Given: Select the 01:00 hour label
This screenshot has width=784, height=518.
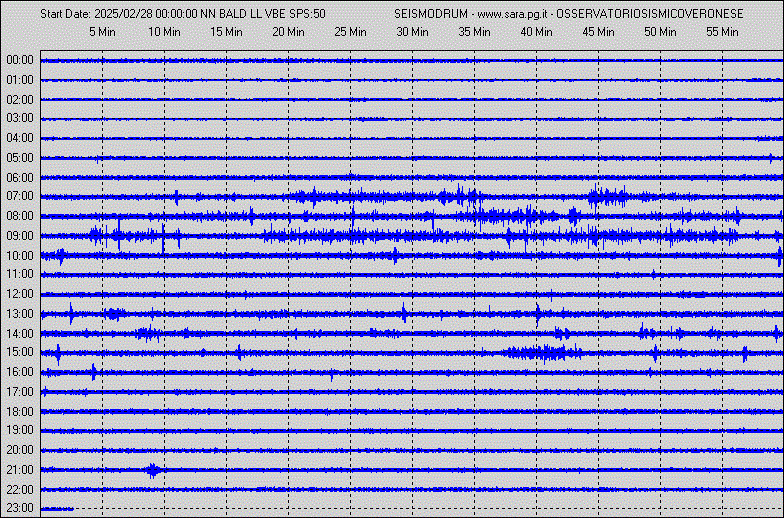Looking at the screenshot, I should (20, 80).
